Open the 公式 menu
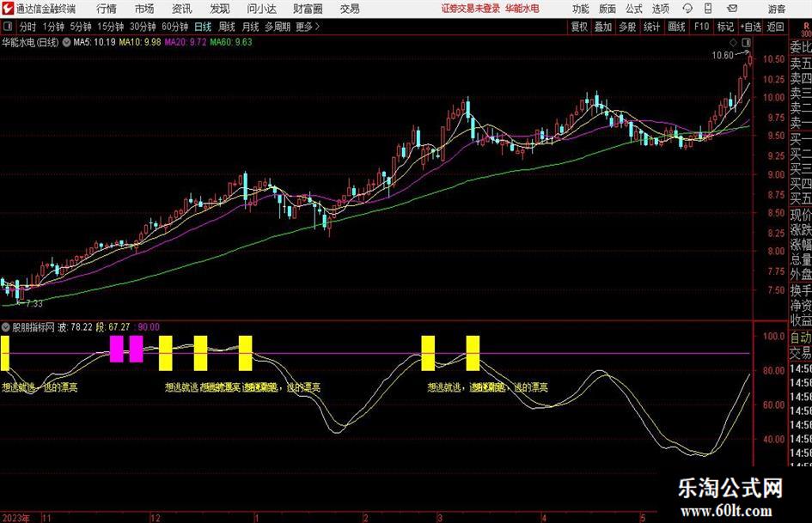The width and height of the screenshot is (812, 523). (634, 9)
